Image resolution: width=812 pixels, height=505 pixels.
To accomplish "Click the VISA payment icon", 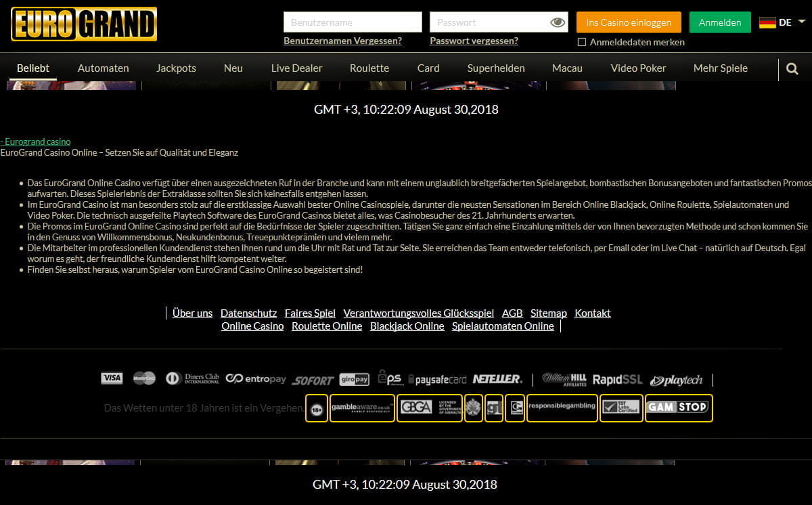I will coord(112,378).
